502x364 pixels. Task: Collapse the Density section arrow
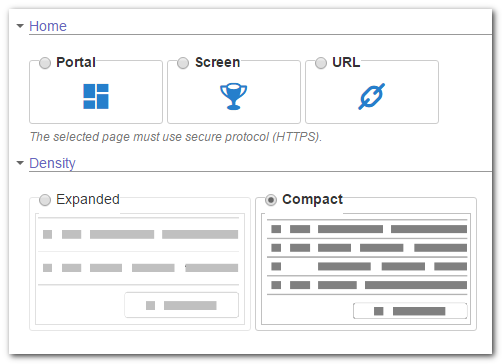tap(20, 163)
